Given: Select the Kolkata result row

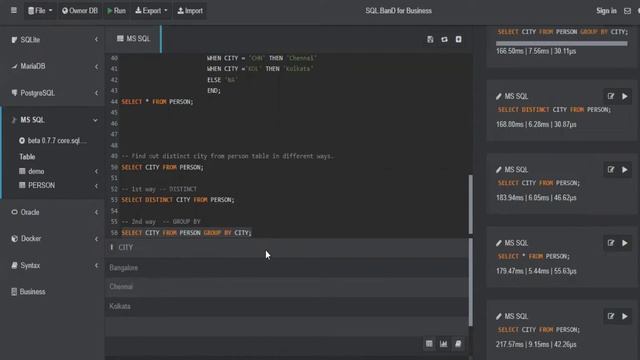Looking at the screenshot, I should (287, 306).
